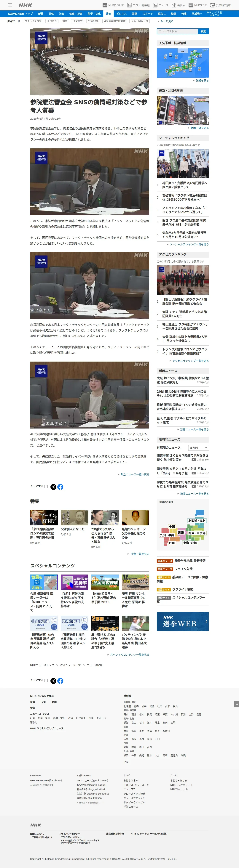Open footer プライバシーセンター link

click(x=69, y=834)
